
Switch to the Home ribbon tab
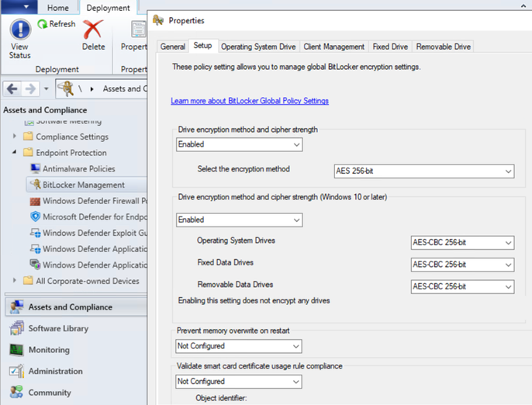(x=57, y=8)
